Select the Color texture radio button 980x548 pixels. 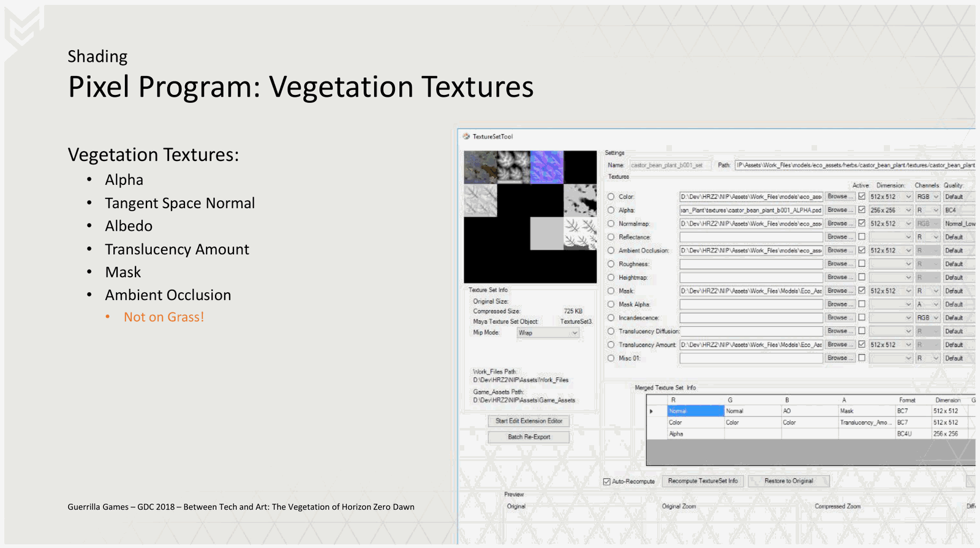(x=611, y=197)
